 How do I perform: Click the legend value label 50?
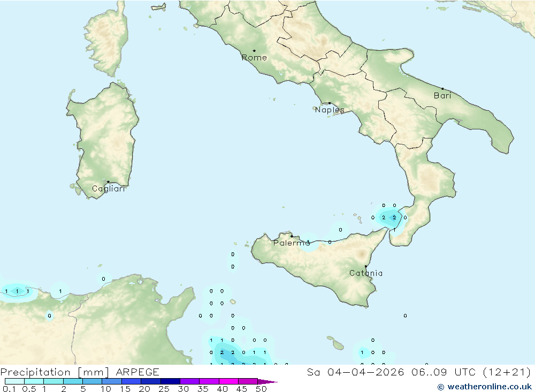[x=262, y=389]
